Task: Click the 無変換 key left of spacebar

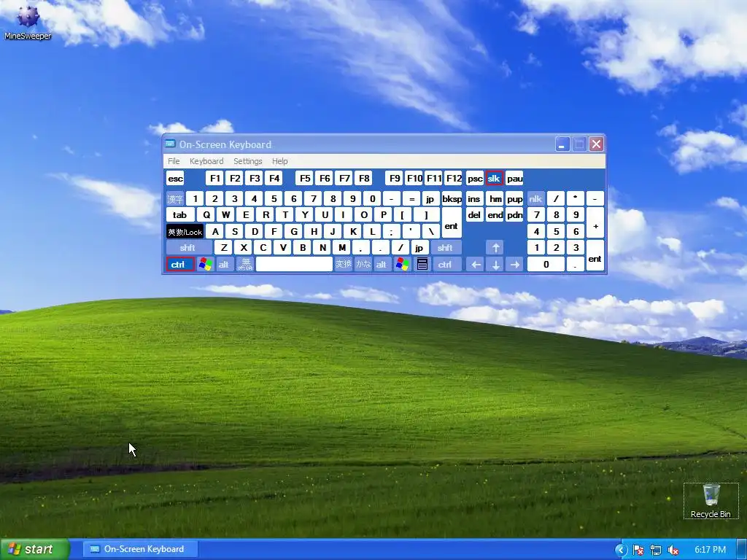Action: [245, 264]
